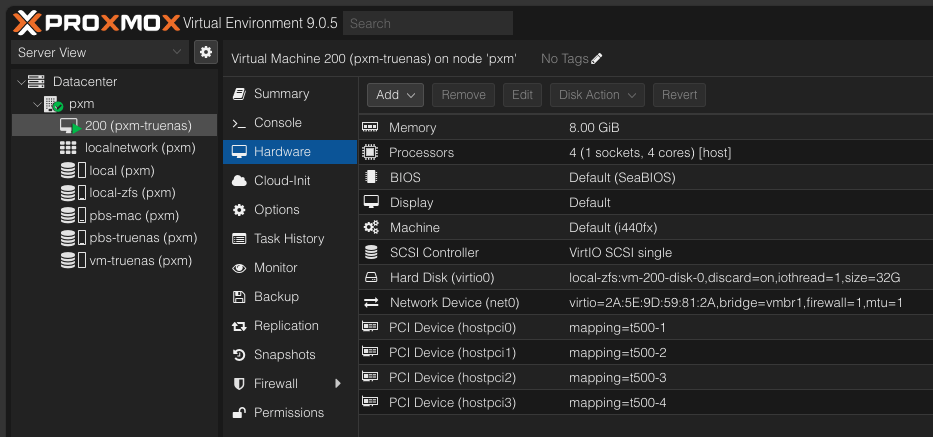The image size is (933, 437).
Task: Click the Network Device arrows icon
Action: [x=371, y=302]
